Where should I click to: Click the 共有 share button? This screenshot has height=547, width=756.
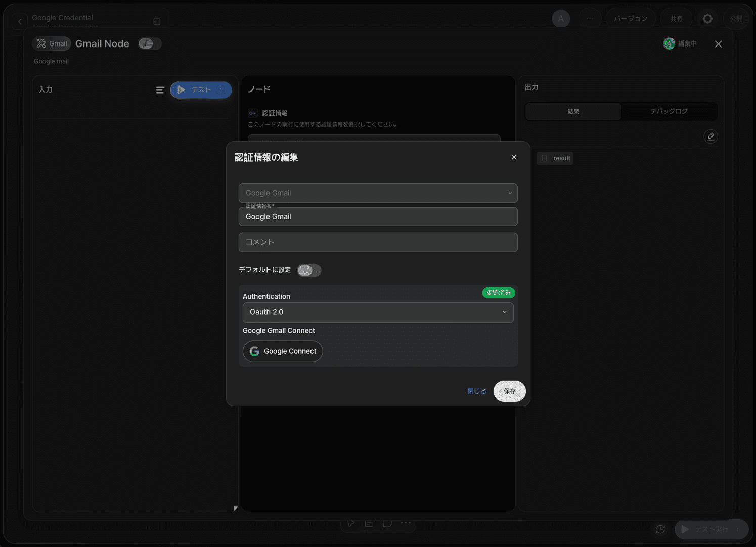tap(676, 19)
